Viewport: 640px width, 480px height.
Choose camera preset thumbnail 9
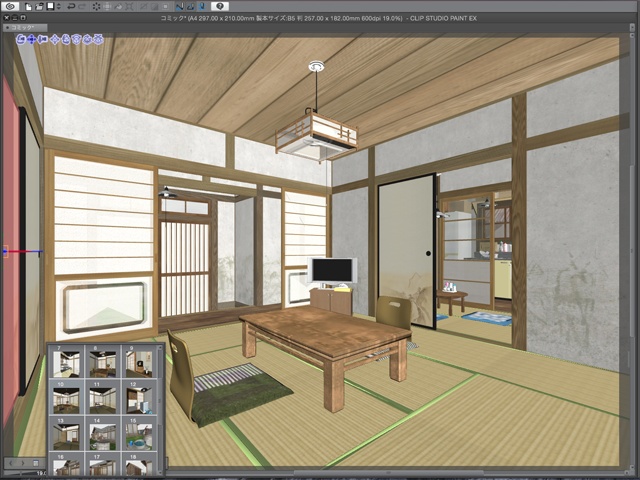[x=139, y=362]
